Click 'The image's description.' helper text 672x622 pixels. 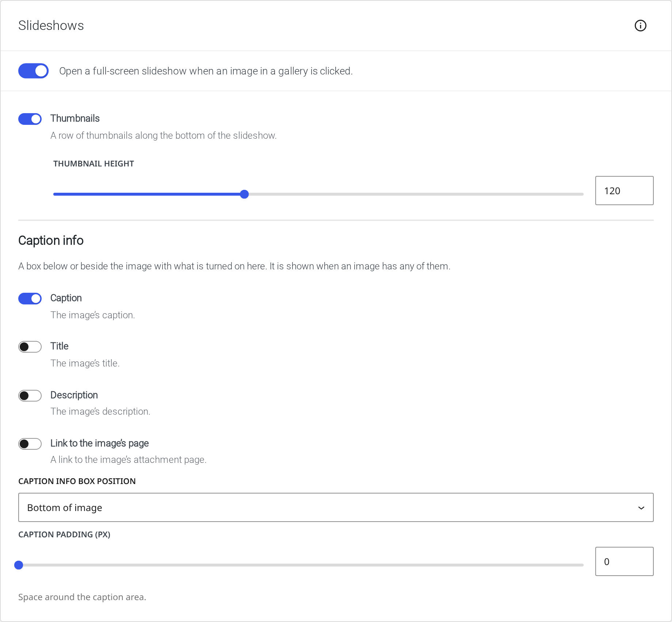(x=100, y=411)
